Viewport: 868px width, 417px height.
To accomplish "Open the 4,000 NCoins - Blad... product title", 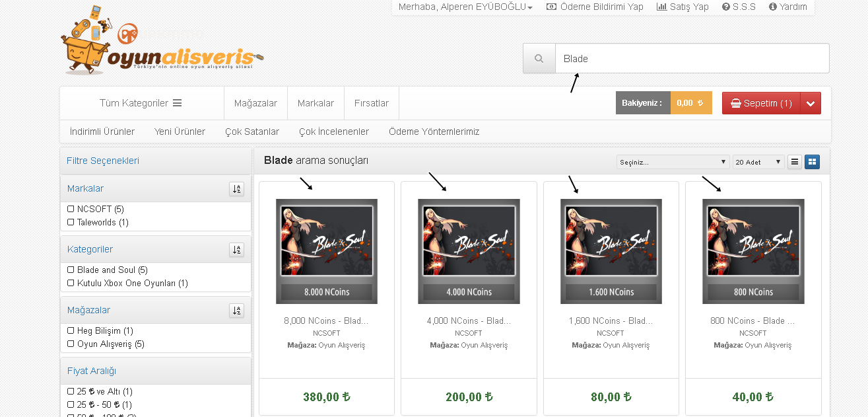I will (x=469, y=321).
